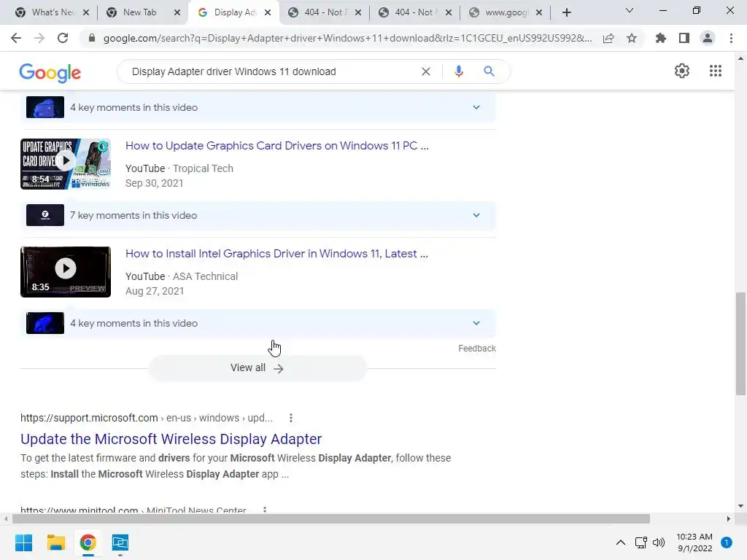Bookmark this page with the star
The image size is (747, 560).
632,38
